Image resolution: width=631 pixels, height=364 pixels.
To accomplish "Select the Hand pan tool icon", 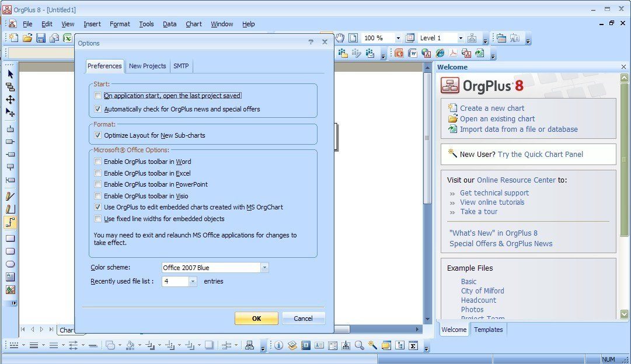I will pos(340,38).
